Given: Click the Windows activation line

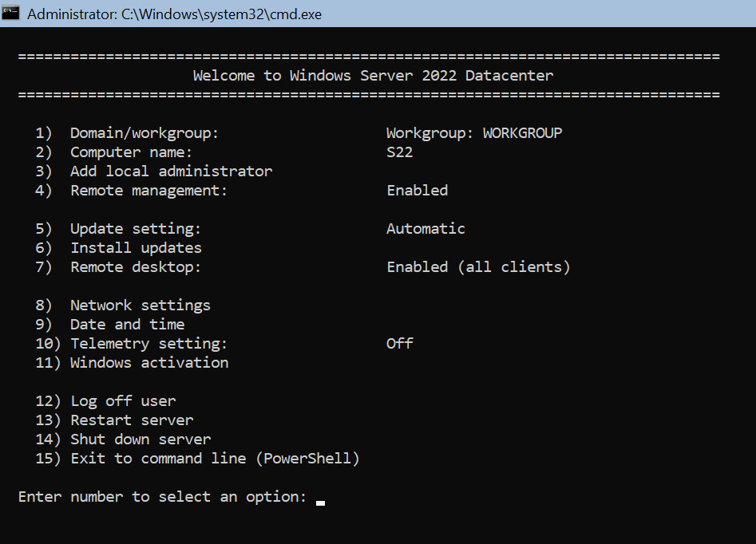Looking at the screenshot, I should click(132, 363).
